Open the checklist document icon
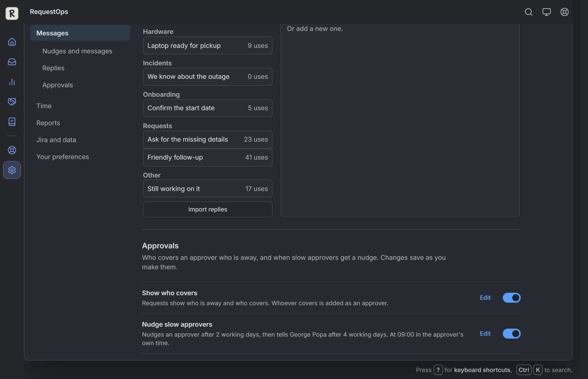 tap(12, 122)
